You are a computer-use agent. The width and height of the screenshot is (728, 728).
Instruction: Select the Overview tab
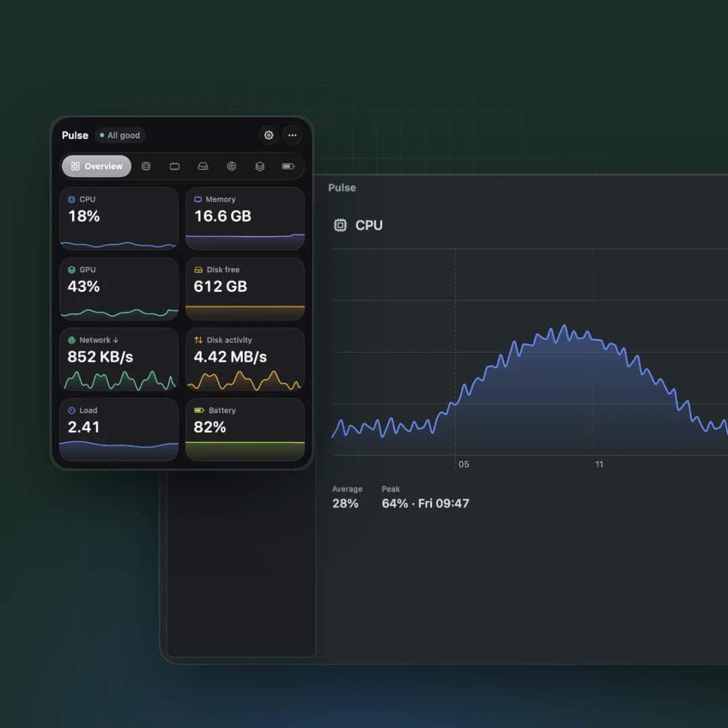(x=96, y=166)
